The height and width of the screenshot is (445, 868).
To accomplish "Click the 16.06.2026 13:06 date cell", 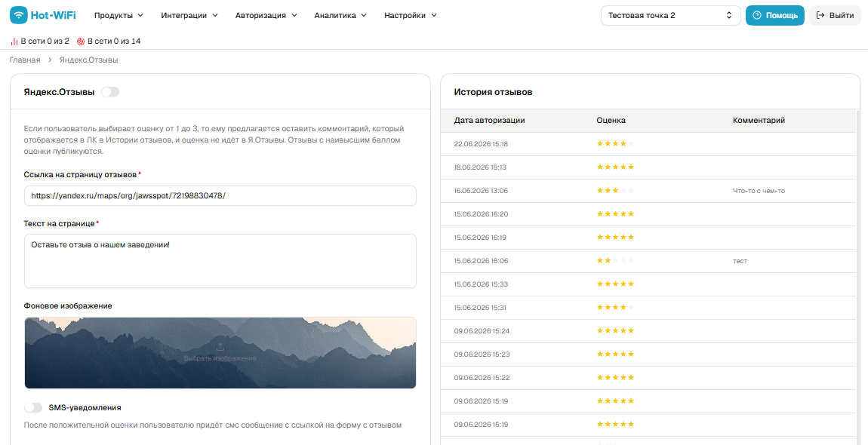I will [481, 190].
